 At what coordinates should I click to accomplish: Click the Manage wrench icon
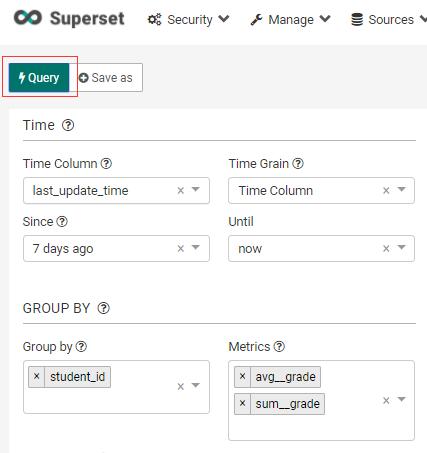click(256, 20)
